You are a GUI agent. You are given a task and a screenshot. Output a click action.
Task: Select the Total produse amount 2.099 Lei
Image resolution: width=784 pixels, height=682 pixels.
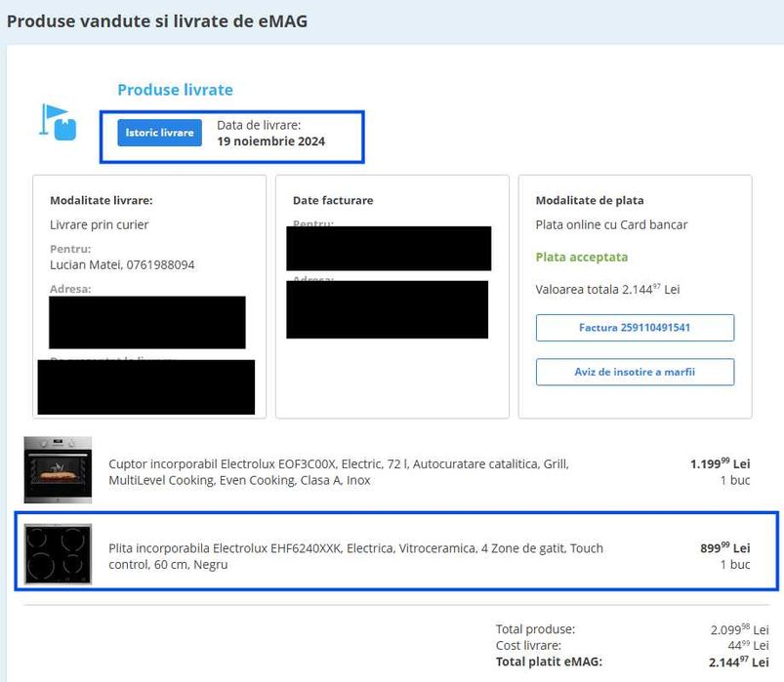739,629
